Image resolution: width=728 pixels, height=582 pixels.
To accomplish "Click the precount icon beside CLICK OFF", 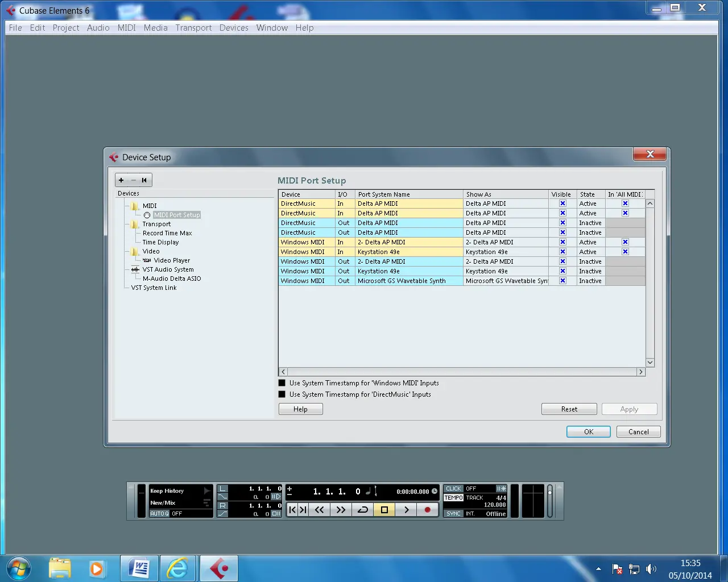I will (x=501, y=489).
